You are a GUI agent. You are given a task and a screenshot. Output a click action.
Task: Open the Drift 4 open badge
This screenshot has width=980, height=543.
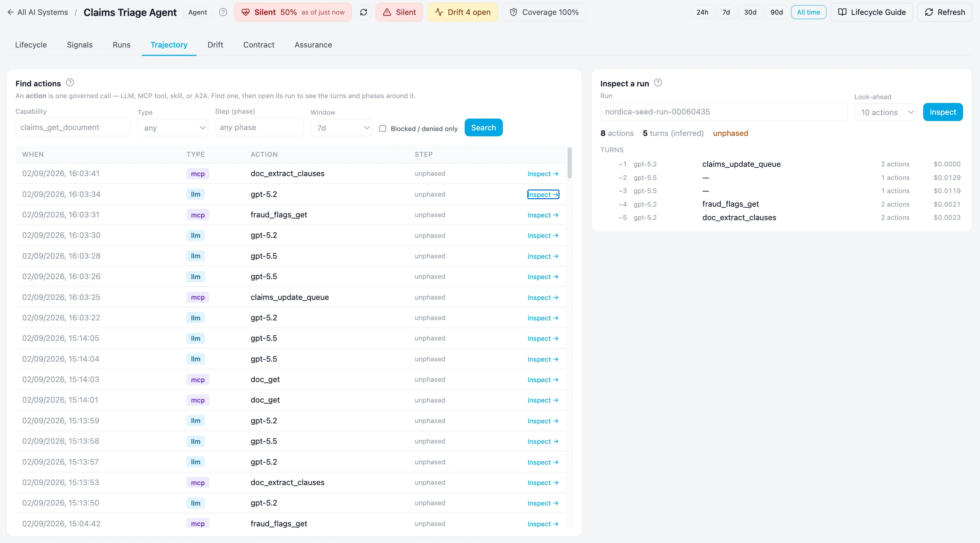[x=462, y=12]
